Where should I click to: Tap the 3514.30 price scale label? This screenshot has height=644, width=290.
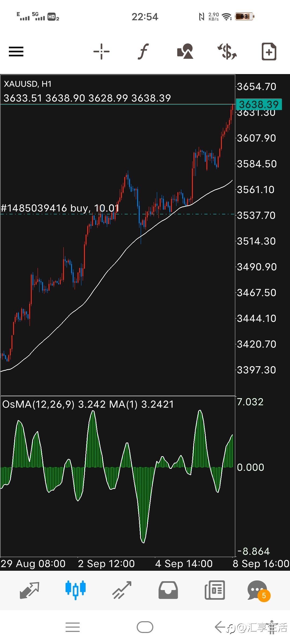click(256, 241)
